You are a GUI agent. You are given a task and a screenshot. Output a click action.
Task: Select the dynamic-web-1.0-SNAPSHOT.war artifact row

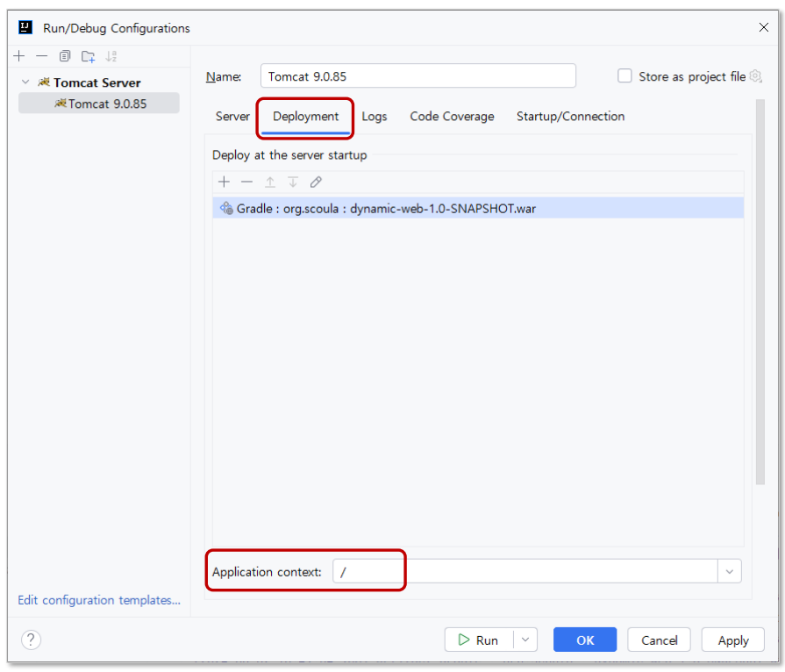(x=478, y=208)
